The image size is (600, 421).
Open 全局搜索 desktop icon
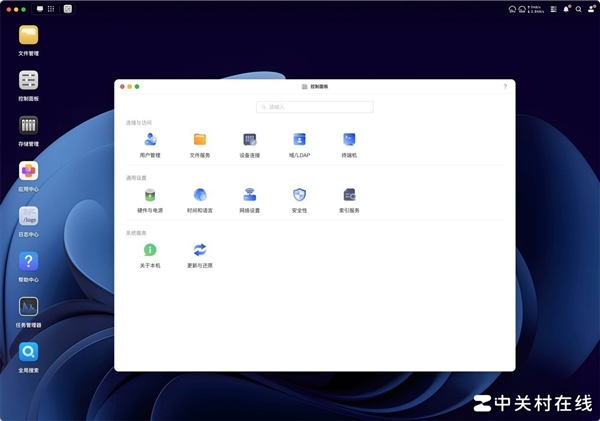pos(29,352)
